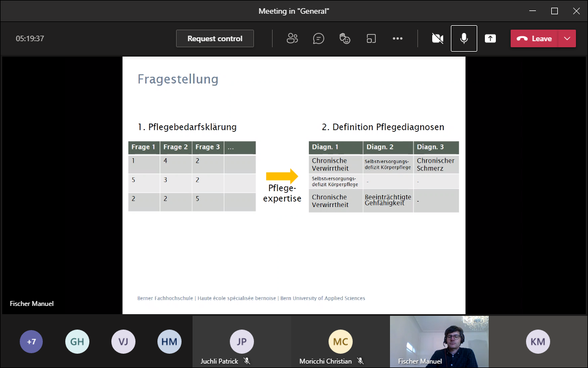The height and width of the screenshot is (368, 588).
Task: Show the +7 additional participants
Action: tap(31, 342)
